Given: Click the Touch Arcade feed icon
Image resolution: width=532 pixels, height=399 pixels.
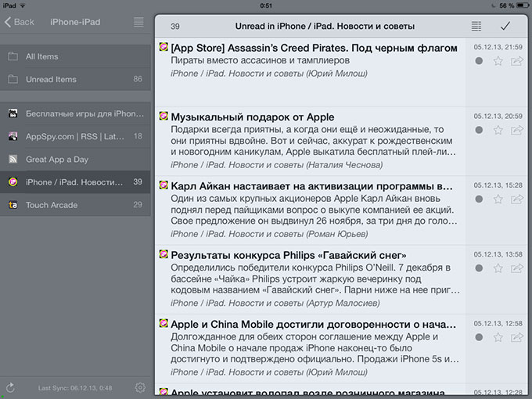Looking at the screenshot, I should click(x=13, y=205).
